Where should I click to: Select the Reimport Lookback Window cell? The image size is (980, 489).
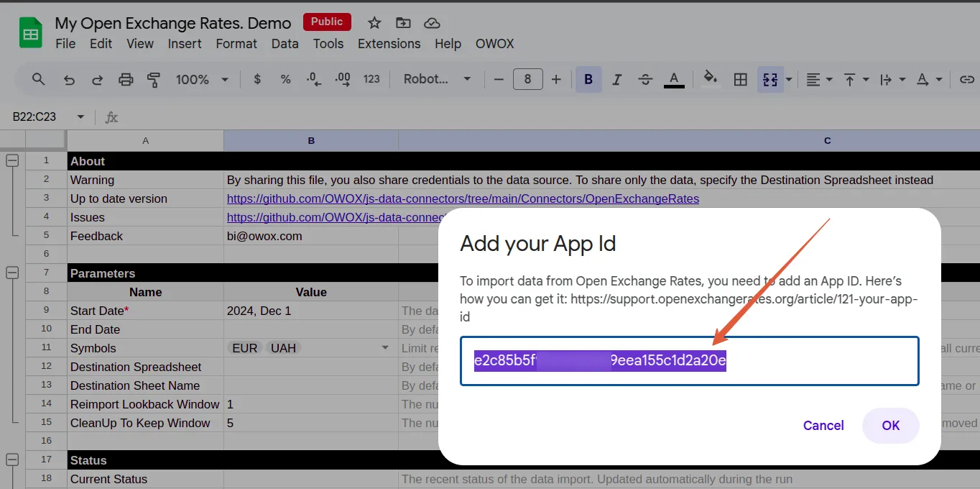[145, 404]
